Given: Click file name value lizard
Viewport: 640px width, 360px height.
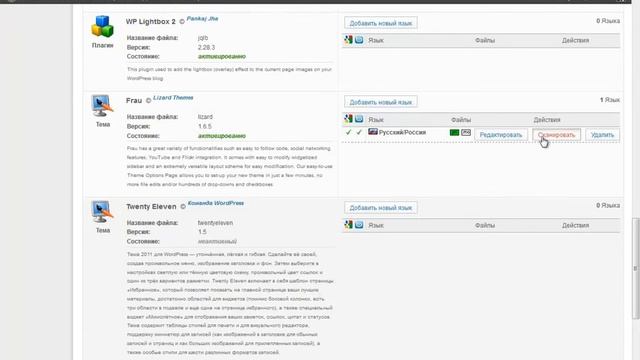Looking at the screenshot, I should coord(205,117).
